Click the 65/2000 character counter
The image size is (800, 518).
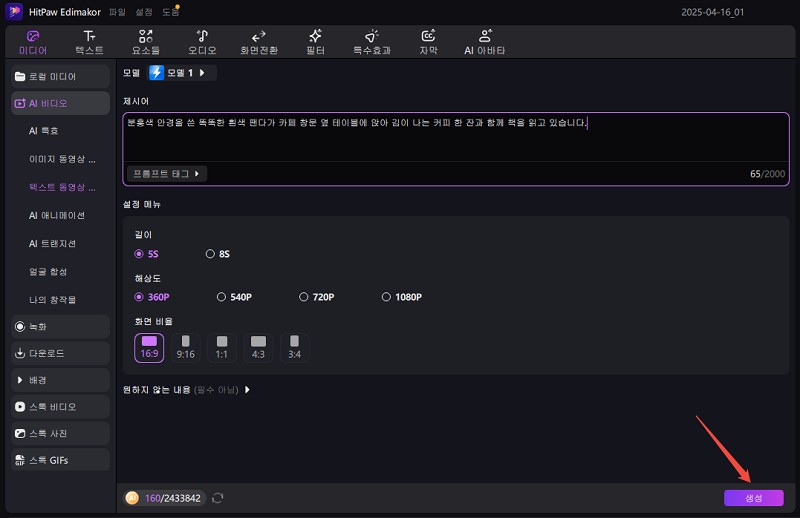(767, 174)
